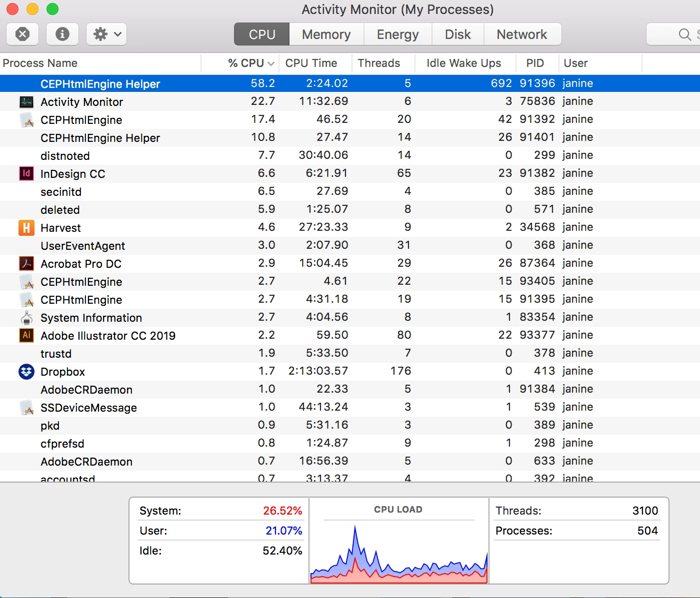Screen dimensions: 700x598
Task: Click the InDesign CC icon
Action: coord(26,174)
